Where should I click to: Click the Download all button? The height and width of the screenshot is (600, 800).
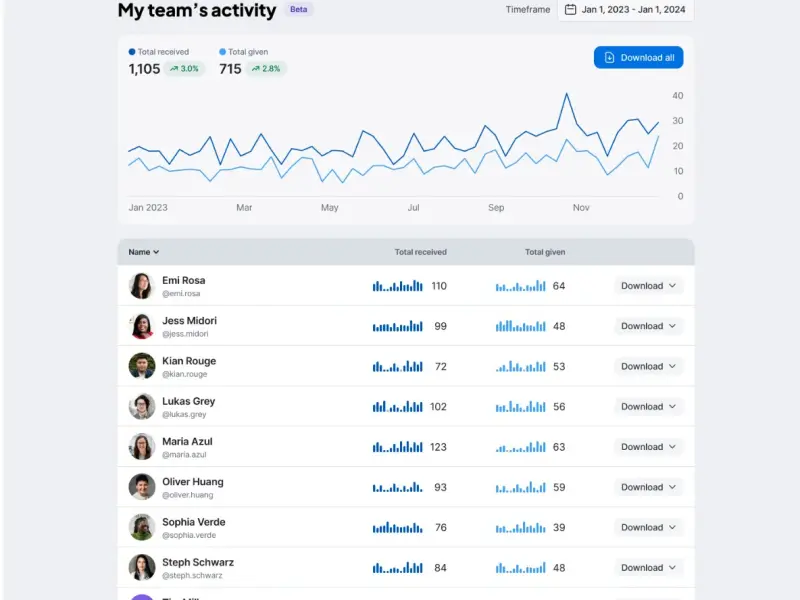(638, 58)
